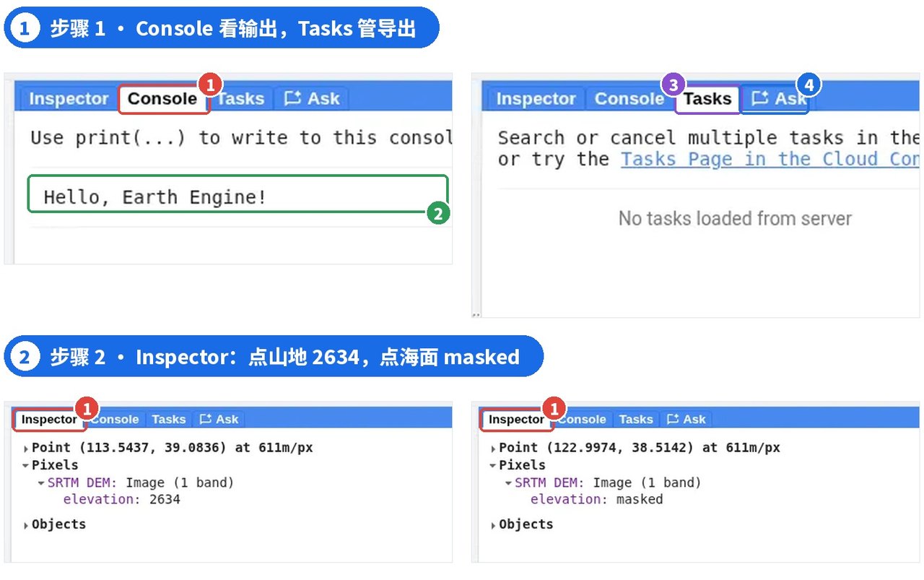This screenshot has width=924, height=580.
Task: Click the Ask icon beside the selected Tasks tab
Action: click(760, 98)
